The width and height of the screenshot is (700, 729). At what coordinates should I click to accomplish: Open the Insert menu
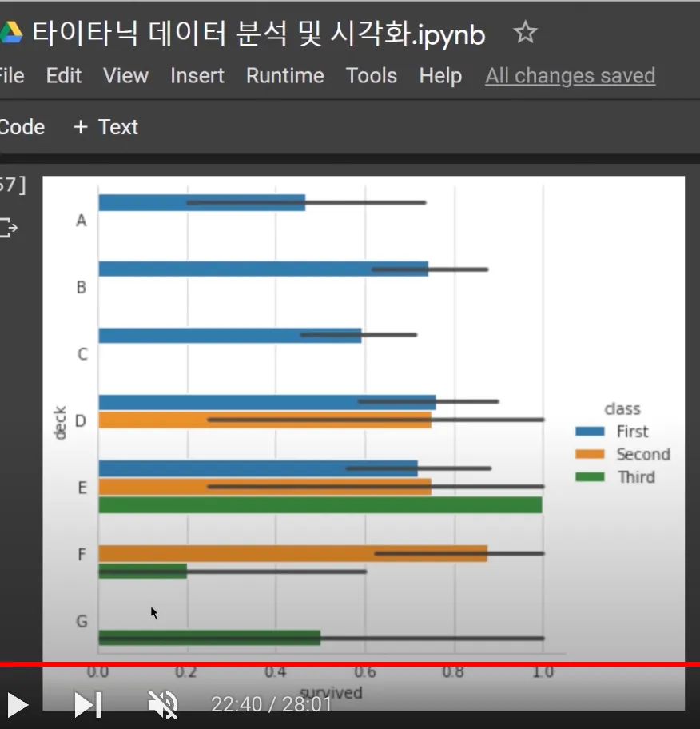click(197, 75)
